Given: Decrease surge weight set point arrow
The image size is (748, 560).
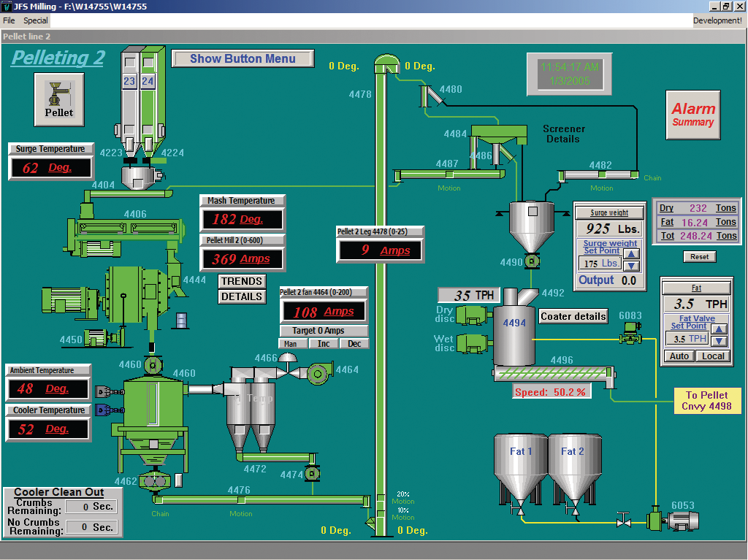Looking at the screenshot, I should coord(631,266).
